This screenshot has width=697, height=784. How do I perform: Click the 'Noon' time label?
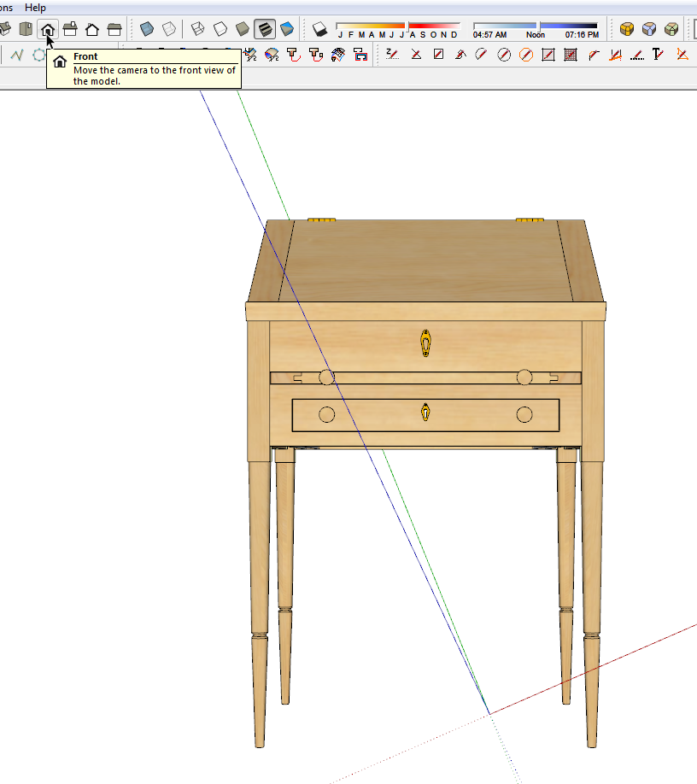[x=535, y=34]
